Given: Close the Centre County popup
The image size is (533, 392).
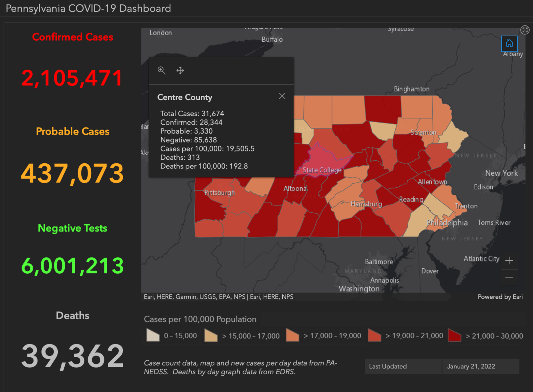Looking at the screenshot, I should pyautogui.click(x=282, y=96).
